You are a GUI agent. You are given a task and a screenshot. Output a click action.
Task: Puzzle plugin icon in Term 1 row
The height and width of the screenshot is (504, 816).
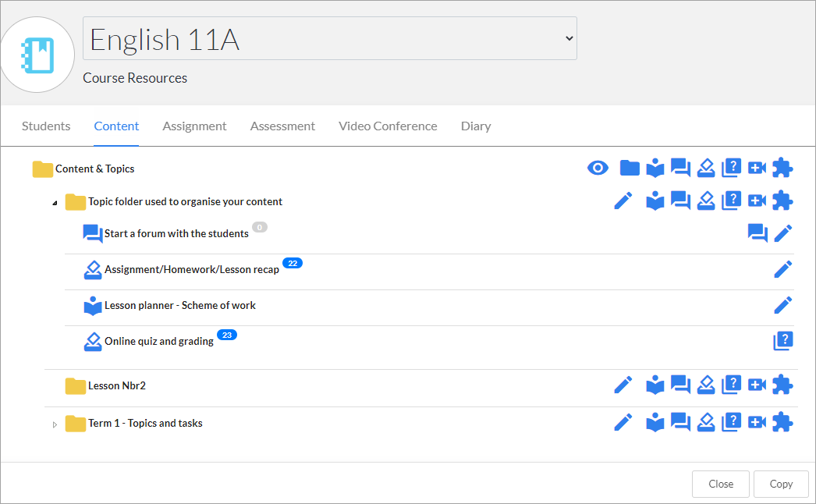(782, 422)
